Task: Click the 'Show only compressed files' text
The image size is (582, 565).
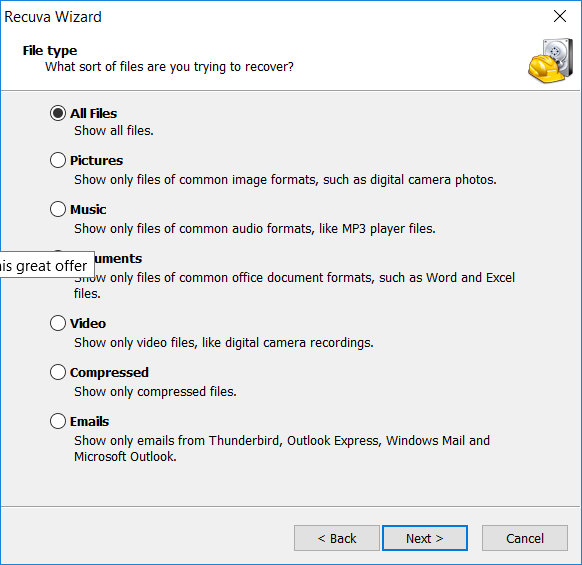Action: [155, 392]
